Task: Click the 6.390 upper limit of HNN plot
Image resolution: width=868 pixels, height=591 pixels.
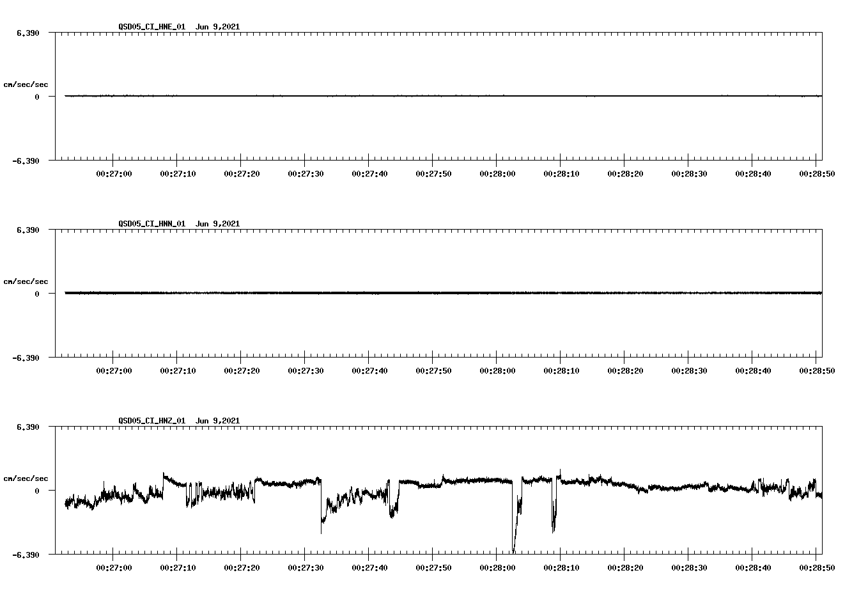Action: [x=28, y=230]
